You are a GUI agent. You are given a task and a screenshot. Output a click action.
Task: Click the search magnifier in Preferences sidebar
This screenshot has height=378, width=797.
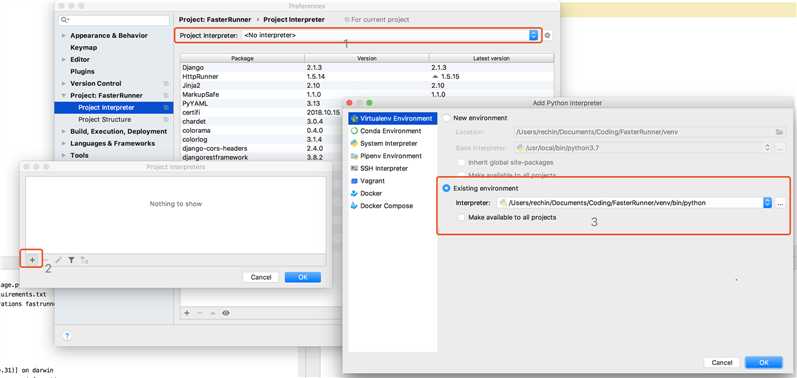point(64,20)
